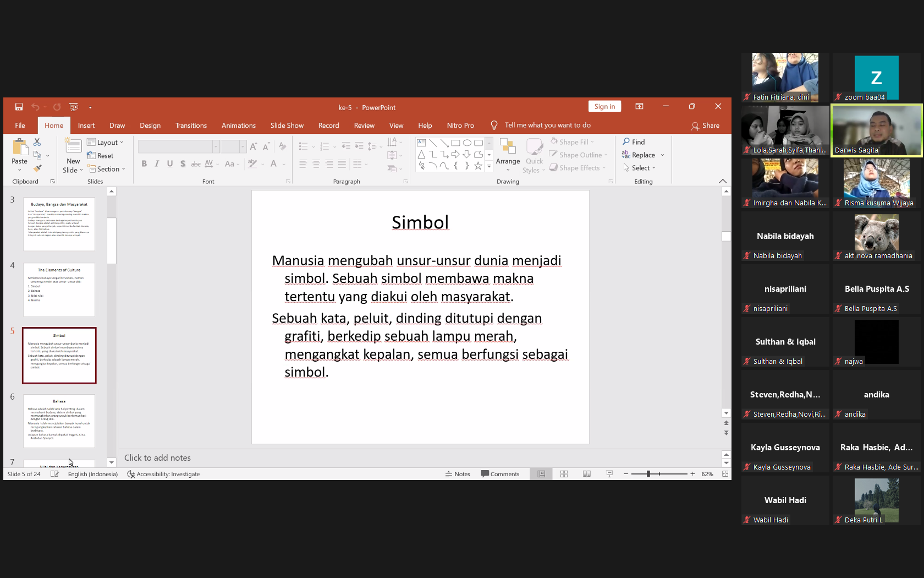Click the zoom out minus button
This screenshot has width=924, height=578.
(626, 474)
